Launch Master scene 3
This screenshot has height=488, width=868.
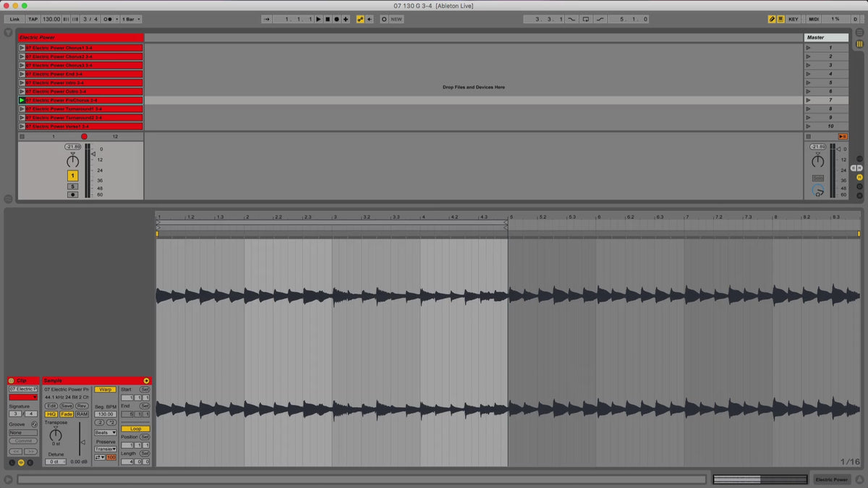tap(808, 65)
